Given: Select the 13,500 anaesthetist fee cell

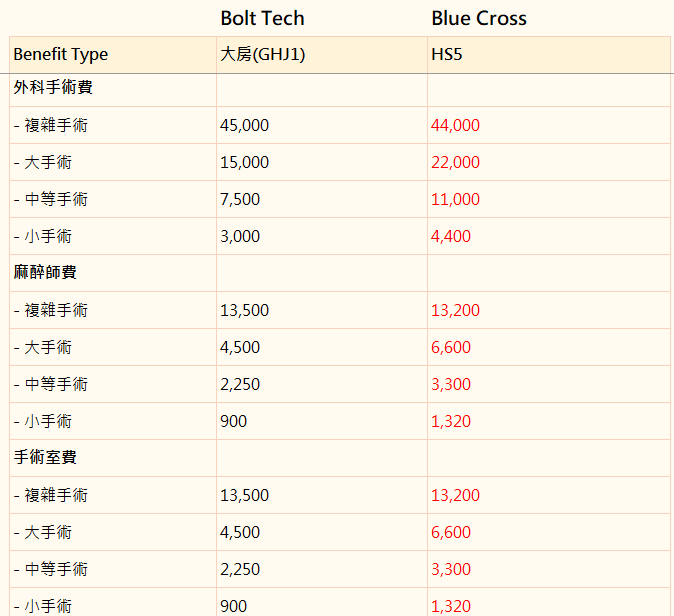Looking at the screenshot, I should pos(322,310).
